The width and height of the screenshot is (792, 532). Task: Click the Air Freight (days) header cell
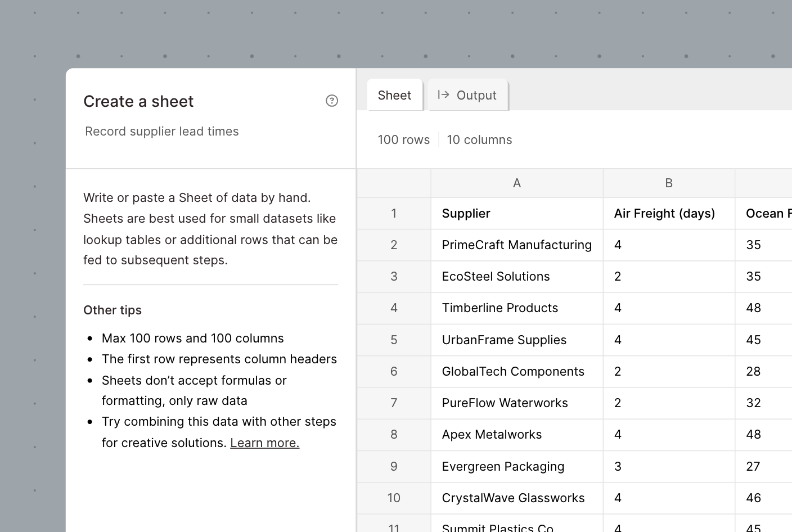coord(668,214)
